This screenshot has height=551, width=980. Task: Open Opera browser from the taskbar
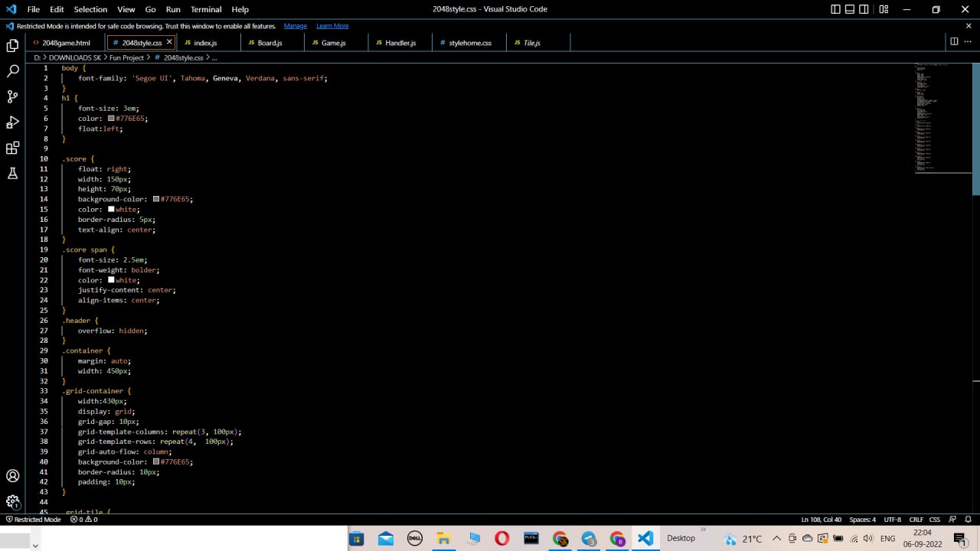(x=501, y=539)
